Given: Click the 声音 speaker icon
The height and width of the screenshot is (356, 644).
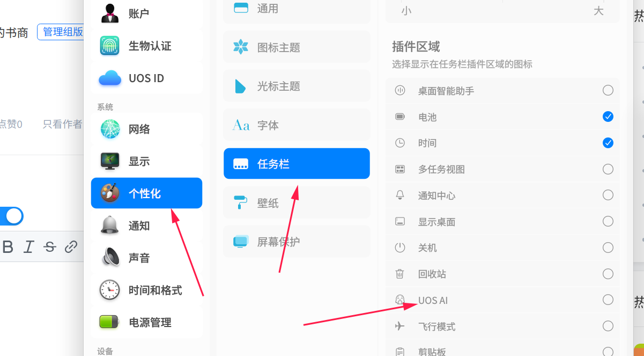Looking at the screenshot, I should pos(110,258).
